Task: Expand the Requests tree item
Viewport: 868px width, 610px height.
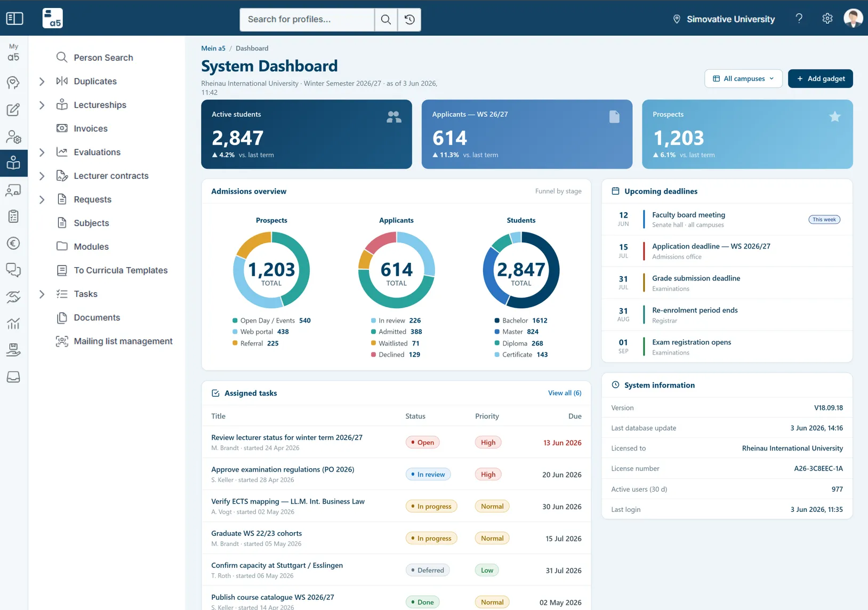Action: pos(42,199)
